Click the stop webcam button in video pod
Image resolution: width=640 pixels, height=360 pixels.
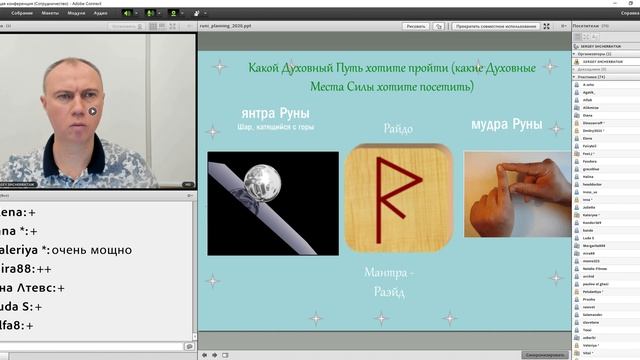point(126,26)
